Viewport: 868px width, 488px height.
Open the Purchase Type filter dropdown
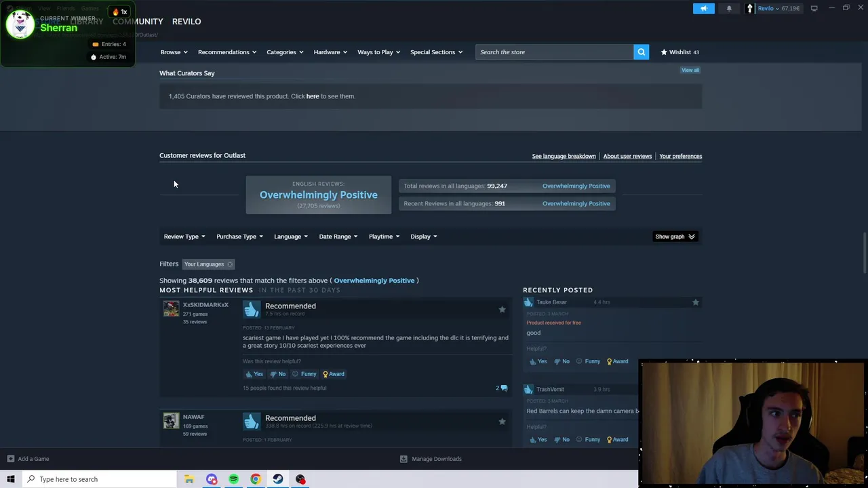pyautogui.click(x=239, y=237)
